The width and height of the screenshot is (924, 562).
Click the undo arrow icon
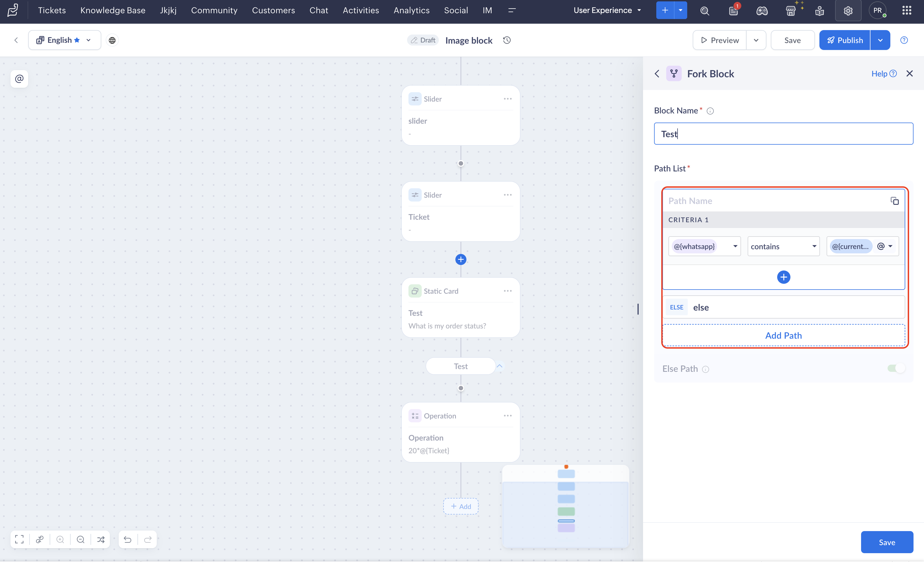coord(128,539)
